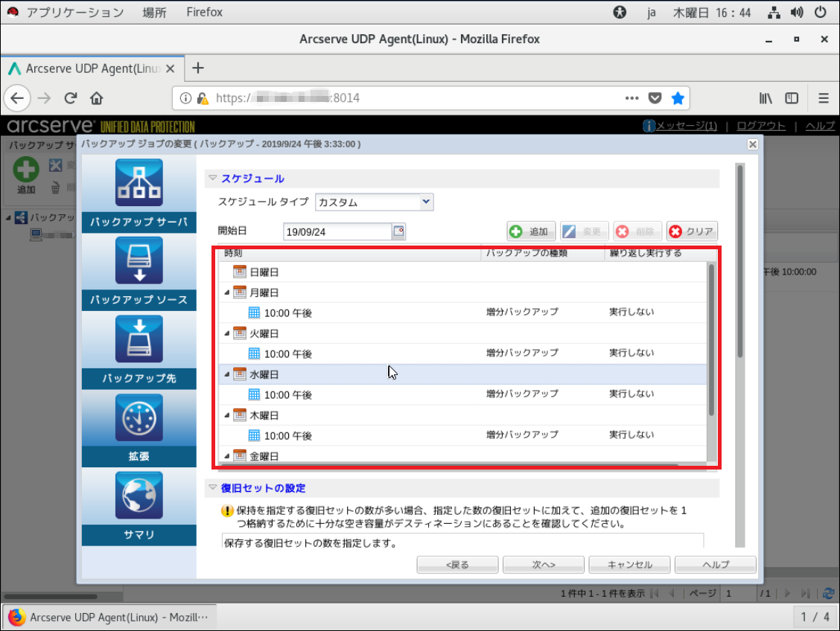Open the ja input language indicator
This screenshot has height=631, width=840.
point(652,13)
